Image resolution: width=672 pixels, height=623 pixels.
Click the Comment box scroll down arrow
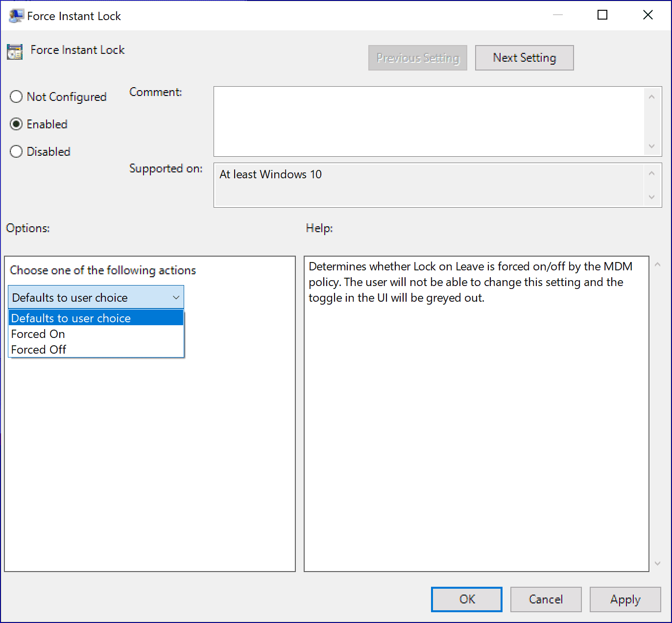click(x=651, y=146)
